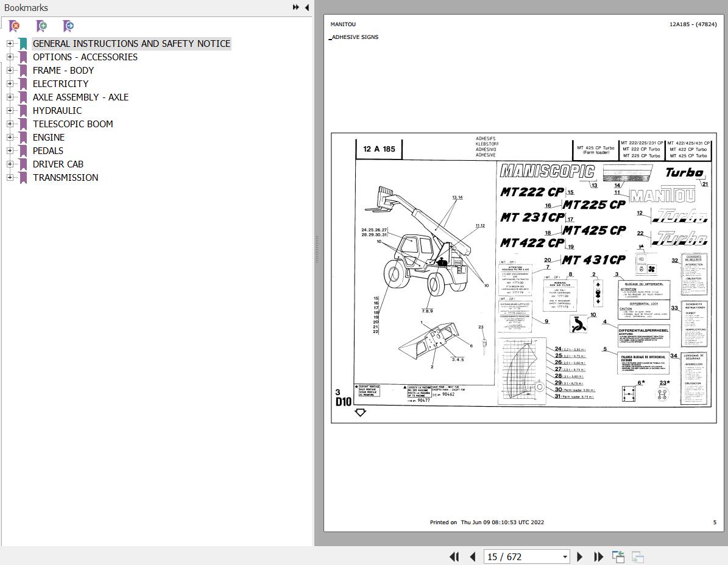Viewport: 728px width, 565px height.
Task: Expand GENERAL INSTRUCTIONS AND SAFETY NOTICE bookmark
Action: 10,44
